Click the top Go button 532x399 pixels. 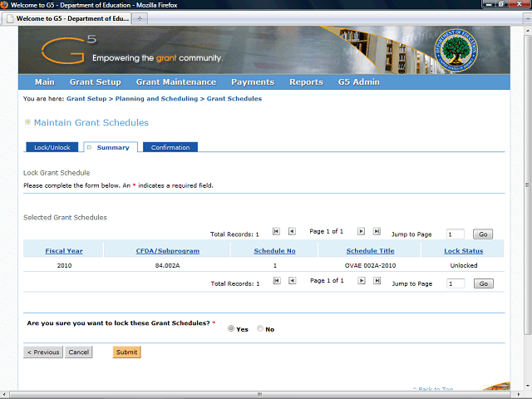483,234
